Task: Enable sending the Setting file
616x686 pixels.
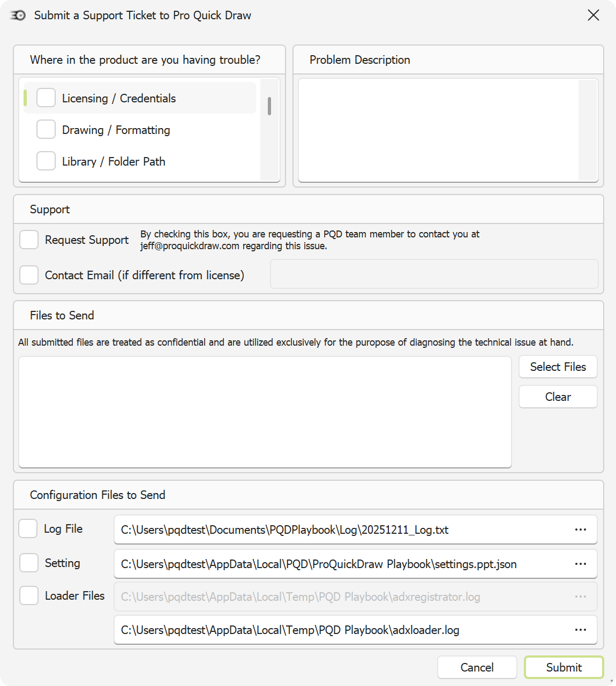Action: pos(28,563)
